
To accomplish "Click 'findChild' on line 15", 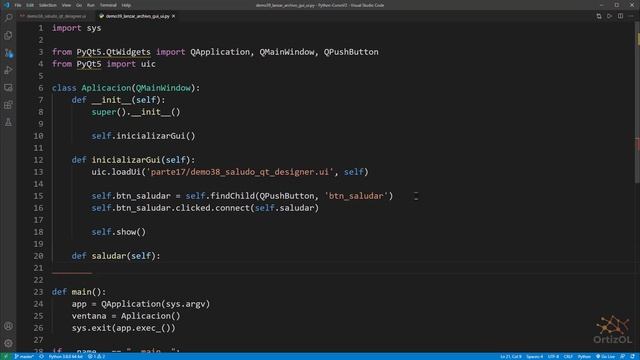I will point(232,196).
